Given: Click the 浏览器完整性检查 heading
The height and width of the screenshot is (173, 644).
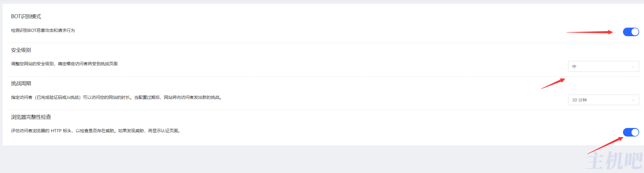Looking at the screenshot, I should pyautogui.click(x=31, y=117).
